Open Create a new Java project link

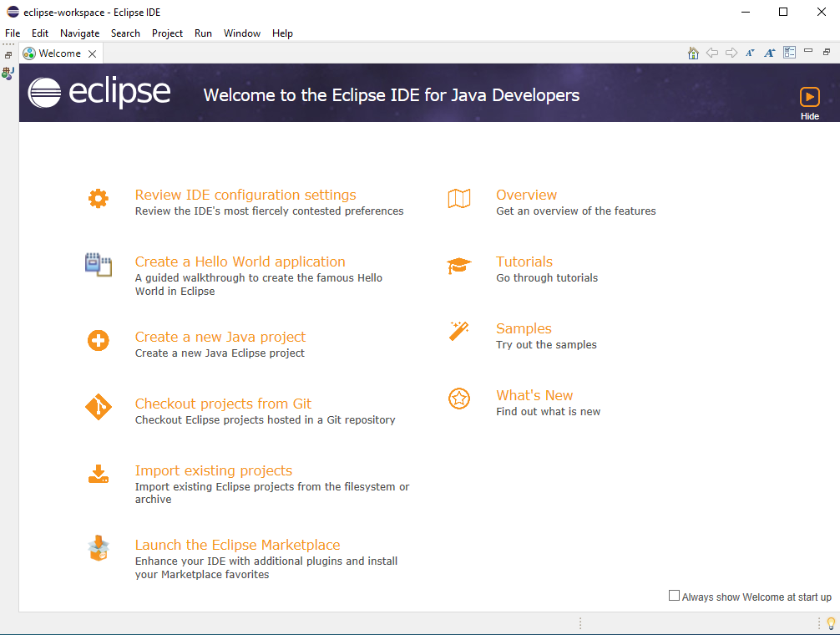click(220, 337)
